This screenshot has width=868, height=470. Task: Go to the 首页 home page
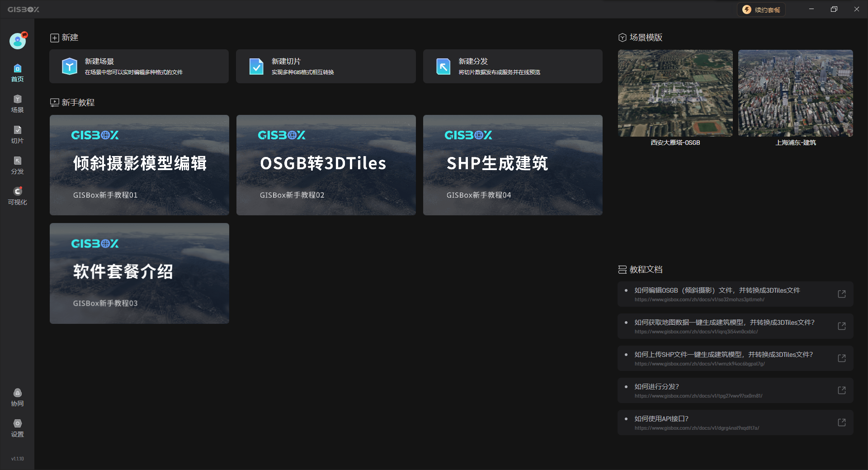pyautogui.click(x=17, y=73)
